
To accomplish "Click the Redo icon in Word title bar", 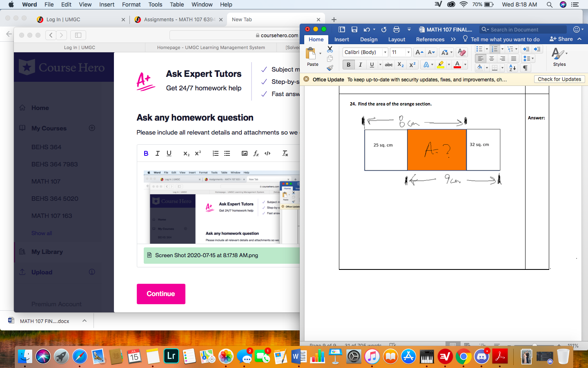I will coord(384,29).
